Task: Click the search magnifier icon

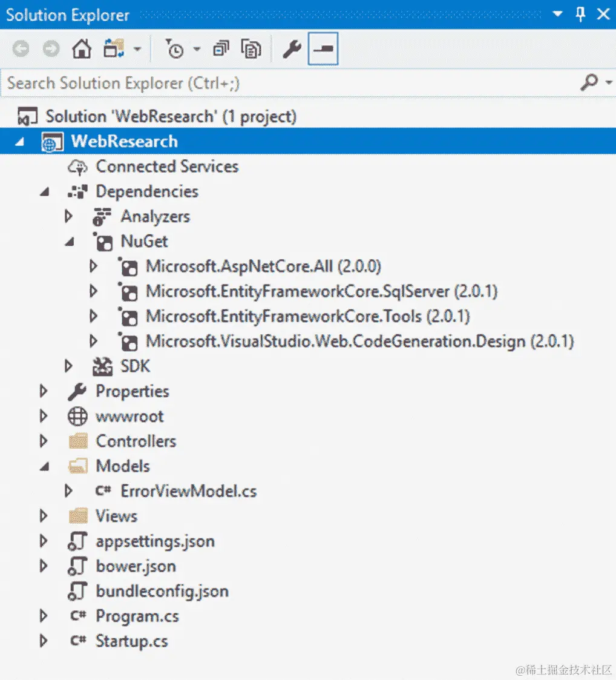Action: pos(589,82)
